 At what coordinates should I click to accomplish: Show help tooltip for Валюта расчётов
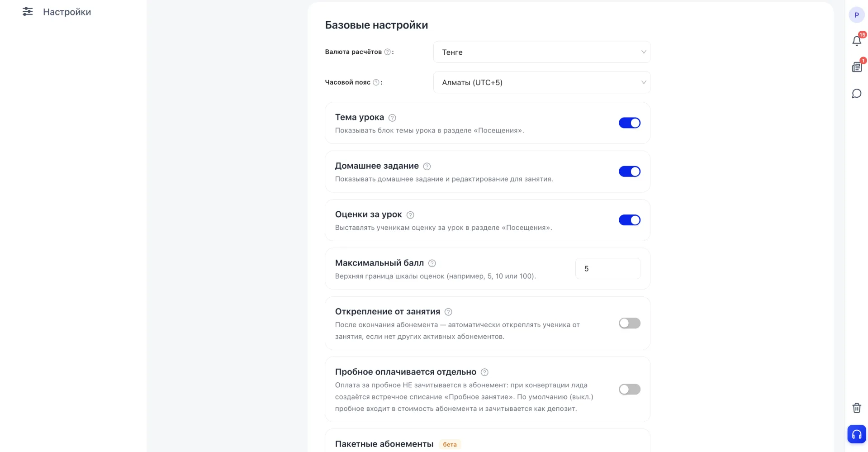tap(387, 52)
